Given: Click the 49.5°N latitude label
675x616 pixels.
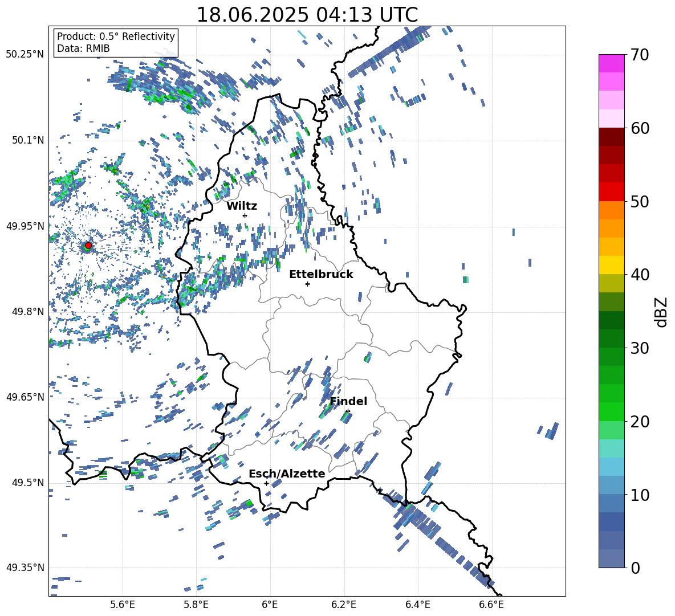Looking at the screenshot, I should (27, 483).
